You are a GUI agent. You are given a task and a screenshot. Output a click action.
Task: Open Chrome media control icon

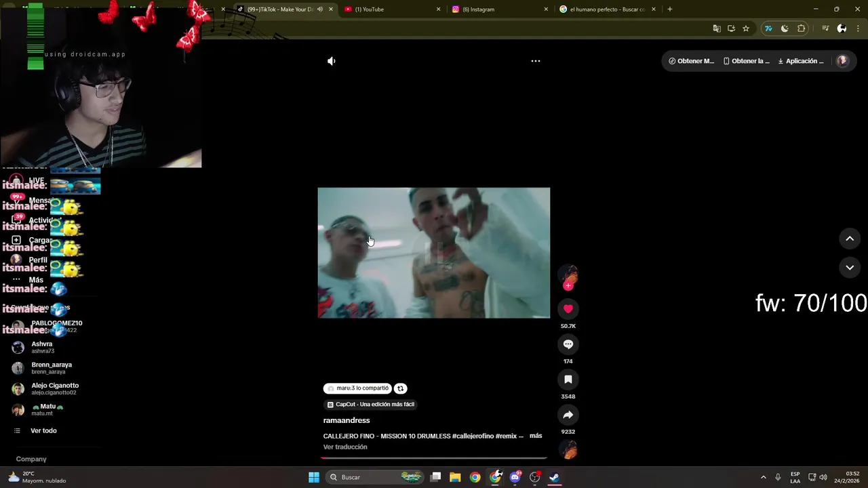tap(825, 28)
